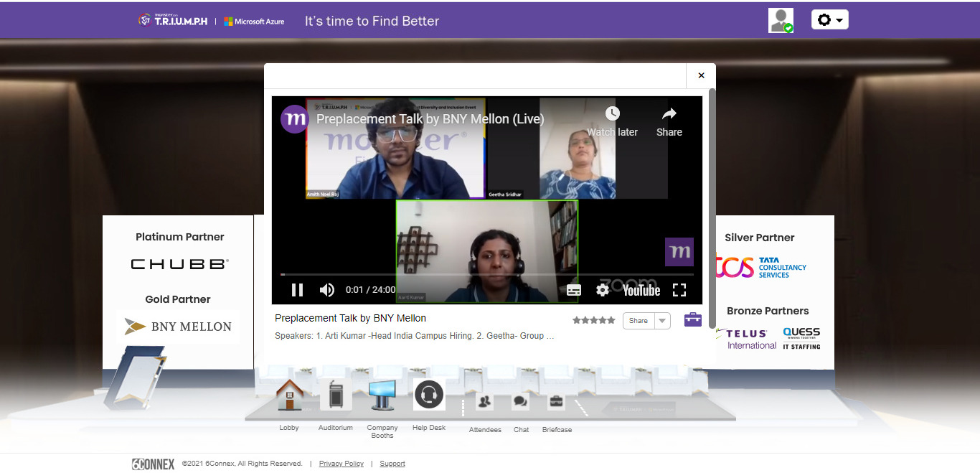Click the purple channel avatar icon
The height and width of the screenshot is (473, 980).
pyautogui.click(x=294, y=119)
